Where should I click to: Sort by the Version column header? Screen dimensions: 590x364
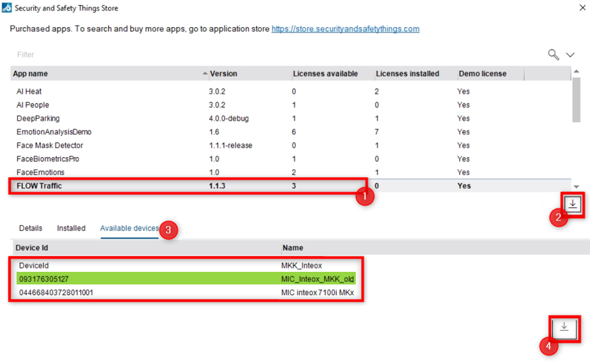(223, 74)
